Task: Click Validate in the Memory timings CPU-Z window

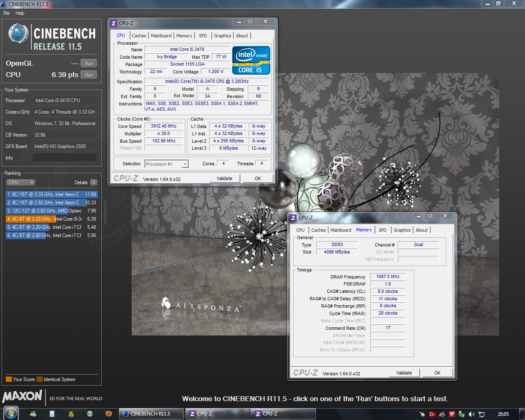Action: pos(404,373)
